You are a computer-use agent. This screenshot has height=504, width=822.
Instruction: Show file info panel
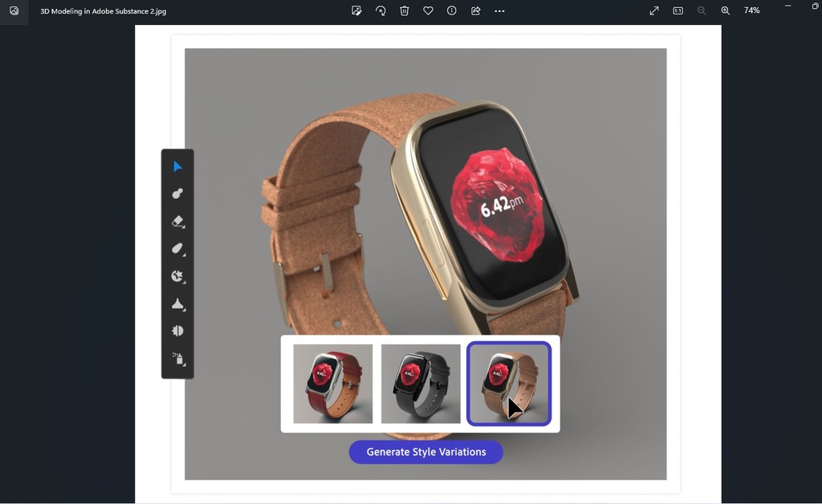tap(451, 10)
